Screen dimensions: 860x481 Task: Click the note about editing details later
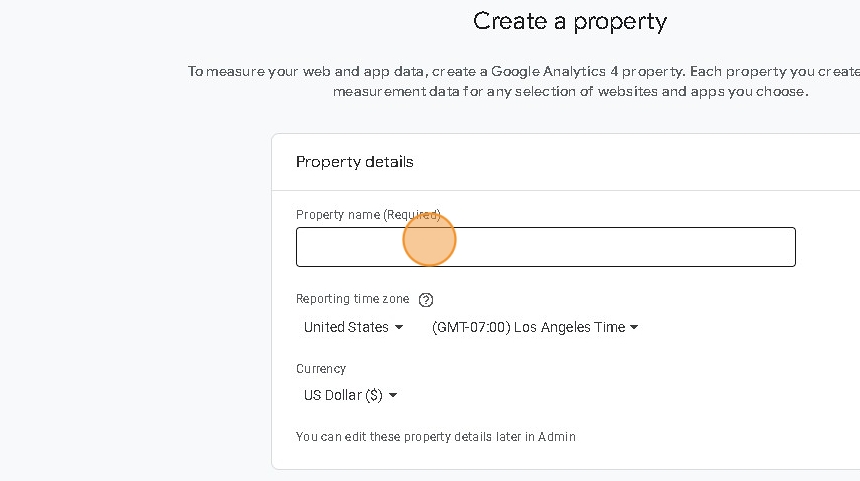point(435,437)
